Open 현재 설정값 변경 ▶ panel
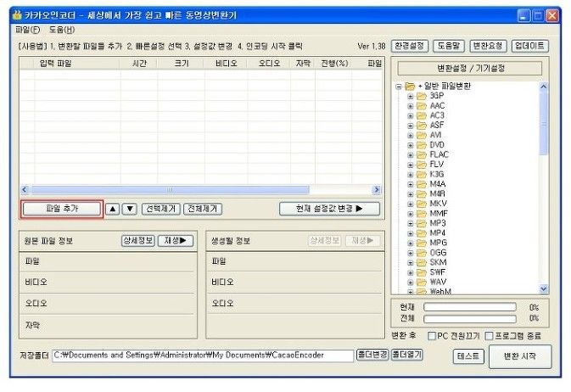 (329, 209)
